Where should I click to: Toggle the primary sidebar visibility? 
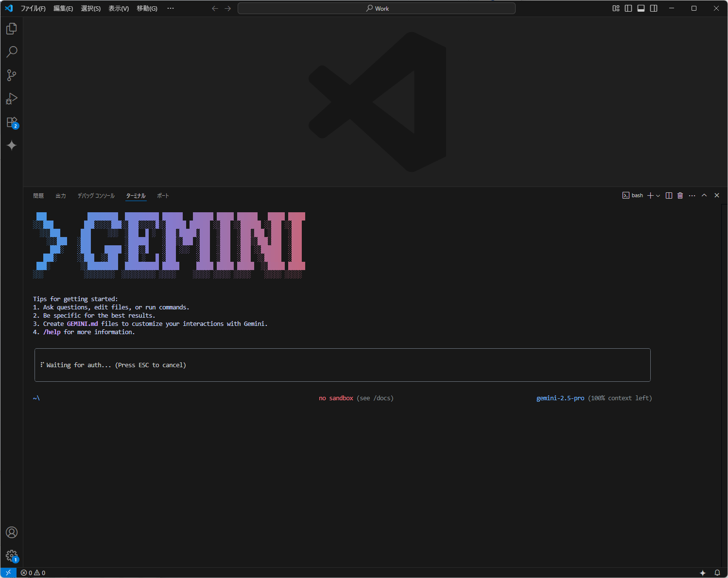pos(628,8)
